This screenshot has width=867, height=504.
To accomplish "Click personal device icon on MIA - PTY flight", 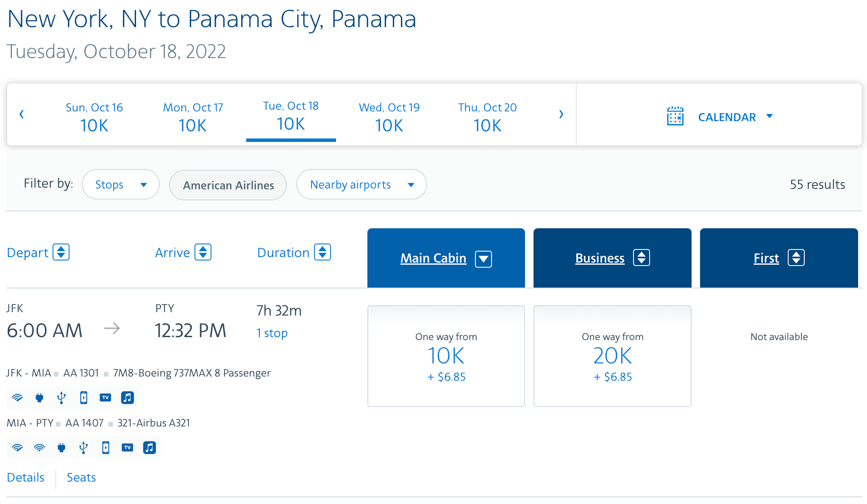I will pyautogui.click(x=106, y=448).
